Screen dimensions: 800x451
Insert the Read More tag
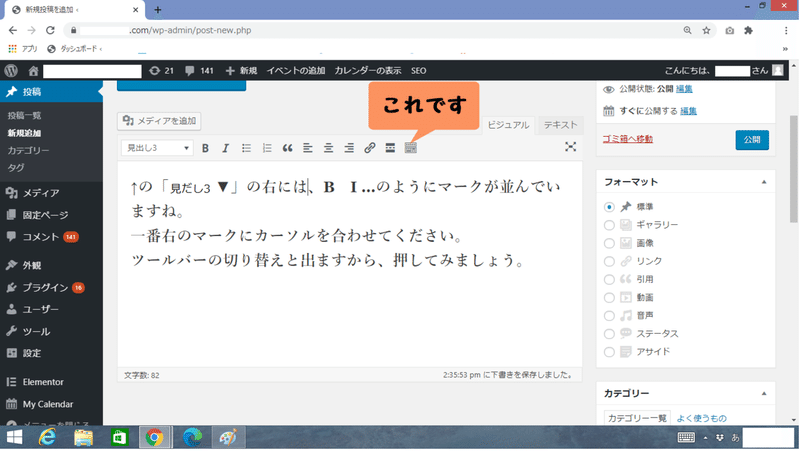click(x=390, y=148)
